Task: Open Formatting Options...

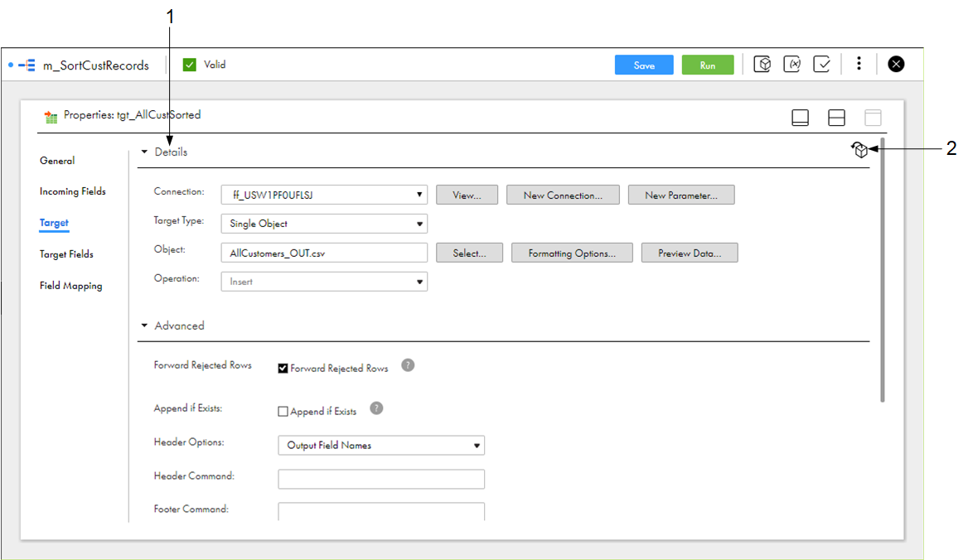Action: point(573,253)
